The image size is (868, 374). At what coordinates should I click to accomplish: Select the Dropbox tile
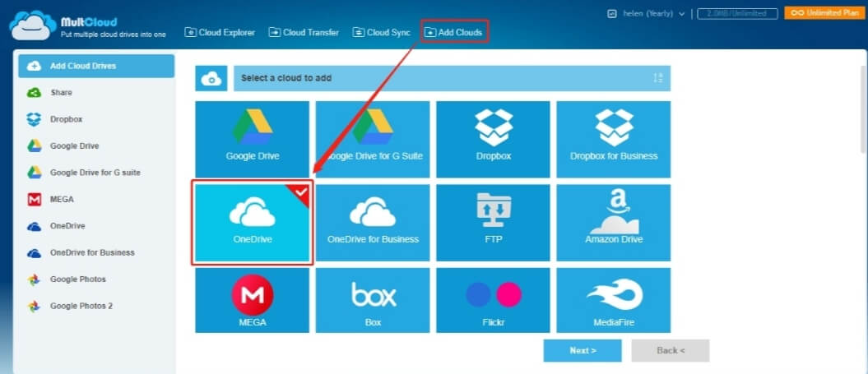(493, 139)
